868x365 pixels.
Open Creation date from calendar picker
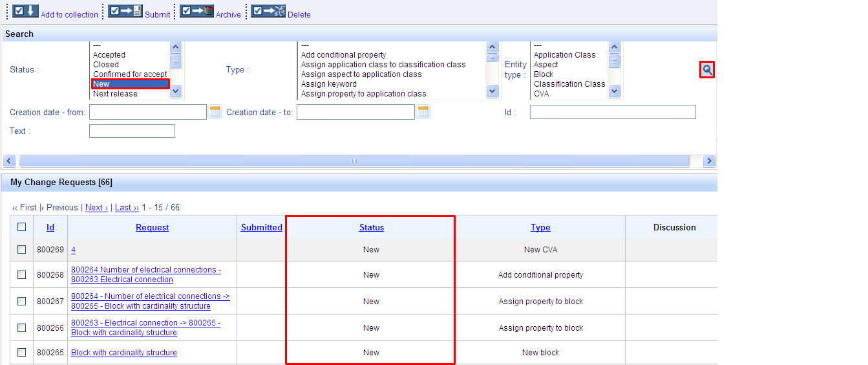(215, 112)
